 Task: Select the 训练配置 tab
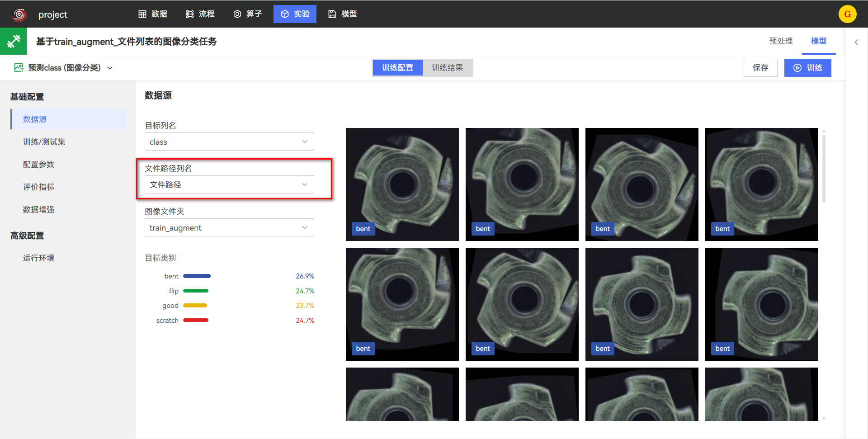click(x=397, y=68)
